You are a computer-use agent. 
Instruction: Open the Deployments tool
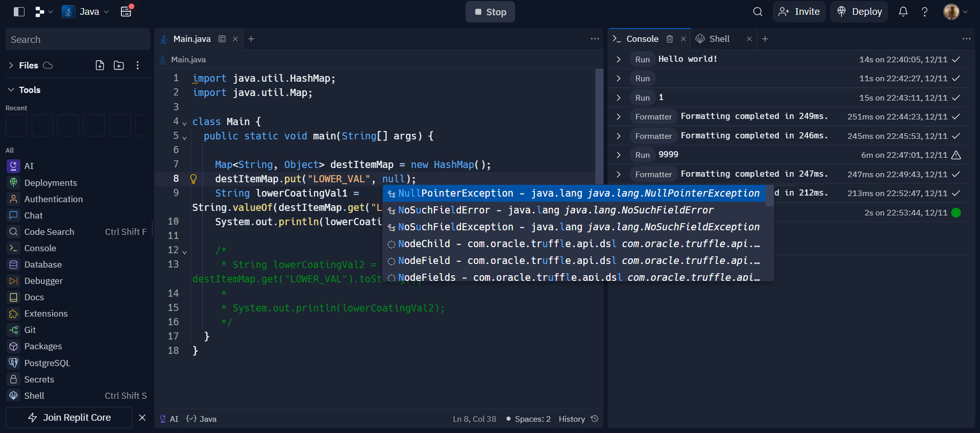77,183
